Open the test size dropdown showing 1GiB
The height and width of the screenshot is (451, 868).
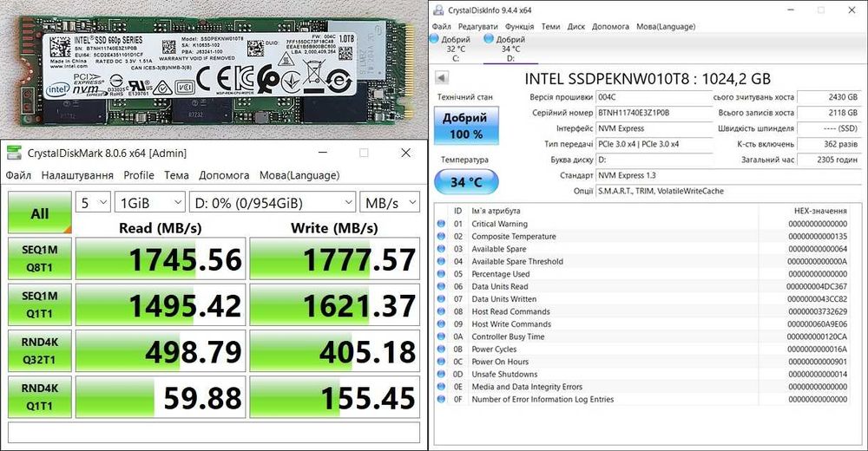tap(150, 203)
